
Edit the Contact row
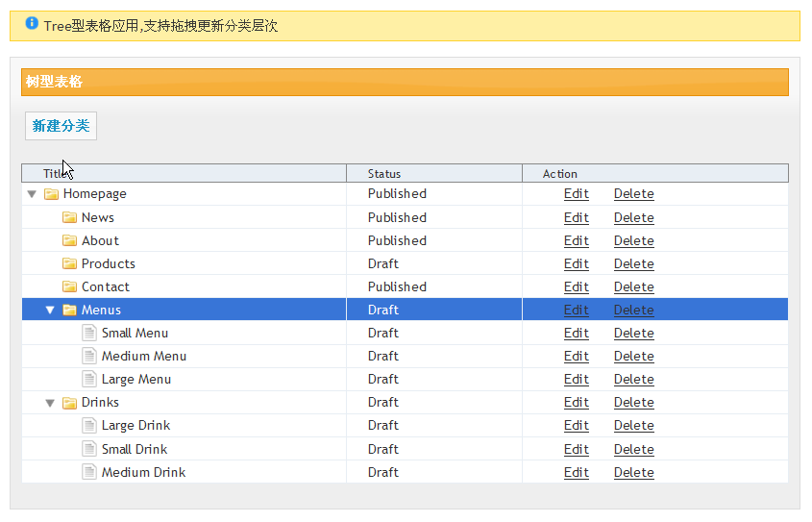[577, 286]
